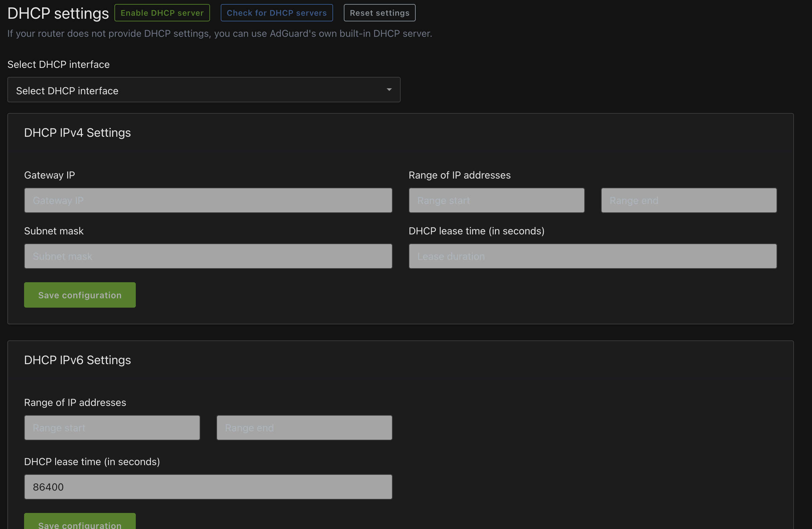Reset the DHCP settings
Screen dimensions: 812x529
(x=379, y=13)
